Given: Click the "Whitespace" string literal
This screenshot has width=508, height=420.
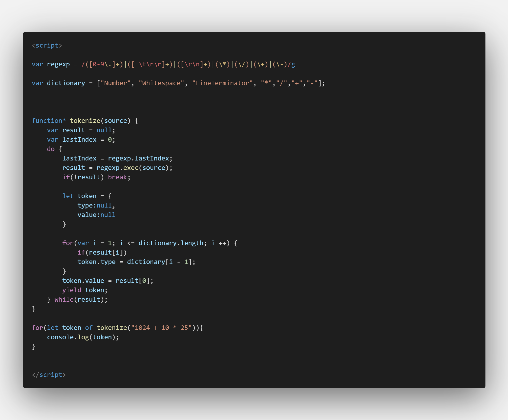Looking at the screenshot, I should 161,83.
